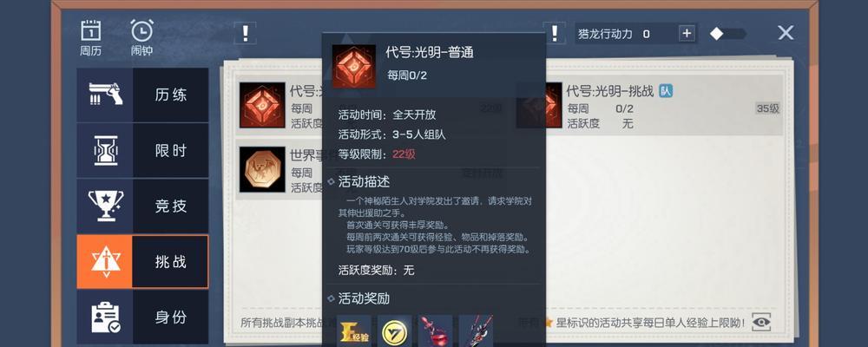
Task: Click the 竞技 trophy icon
Action: (x=105, y=206)
